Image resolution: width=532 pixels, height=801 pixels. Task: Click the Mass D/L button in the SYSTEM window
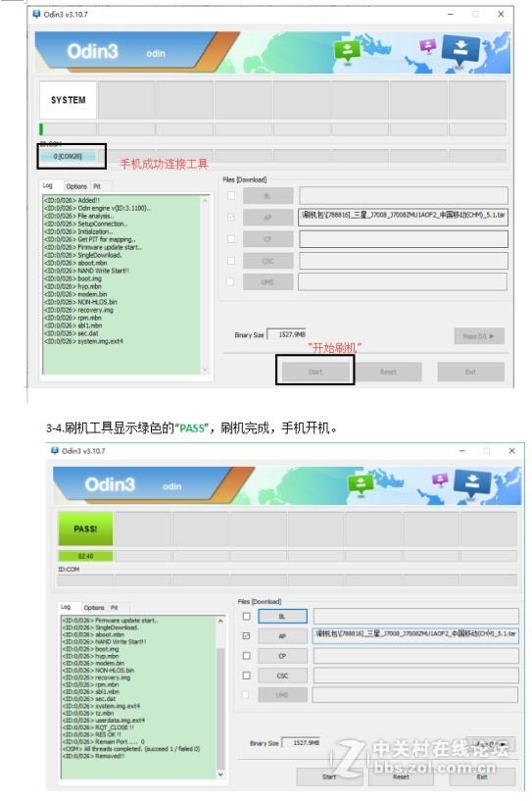479,336
